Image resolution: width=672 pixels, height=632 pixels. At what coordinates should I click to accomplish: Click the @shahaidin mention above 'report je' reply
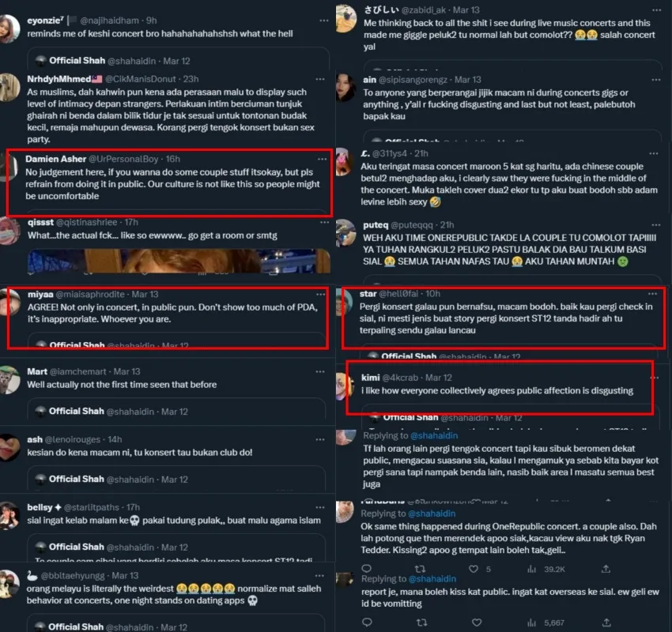[x=432, y=579]
